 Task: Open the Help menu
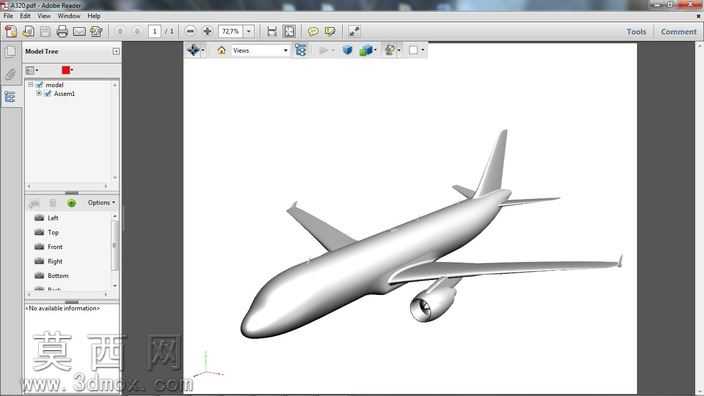94,16
